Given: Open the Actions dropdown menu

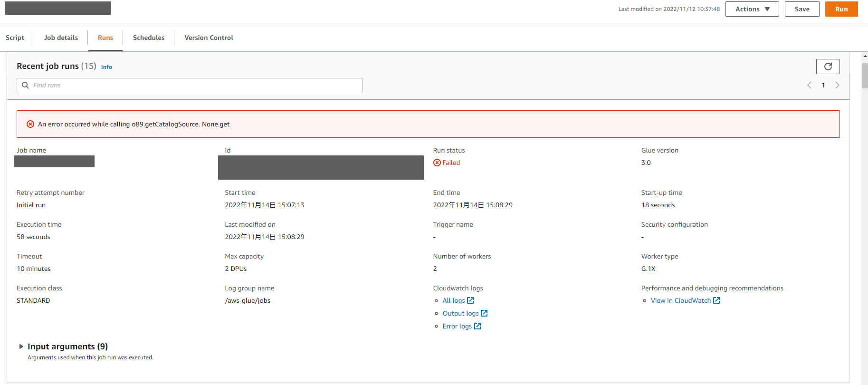Looking at the screenshot, I should point(752,9).
